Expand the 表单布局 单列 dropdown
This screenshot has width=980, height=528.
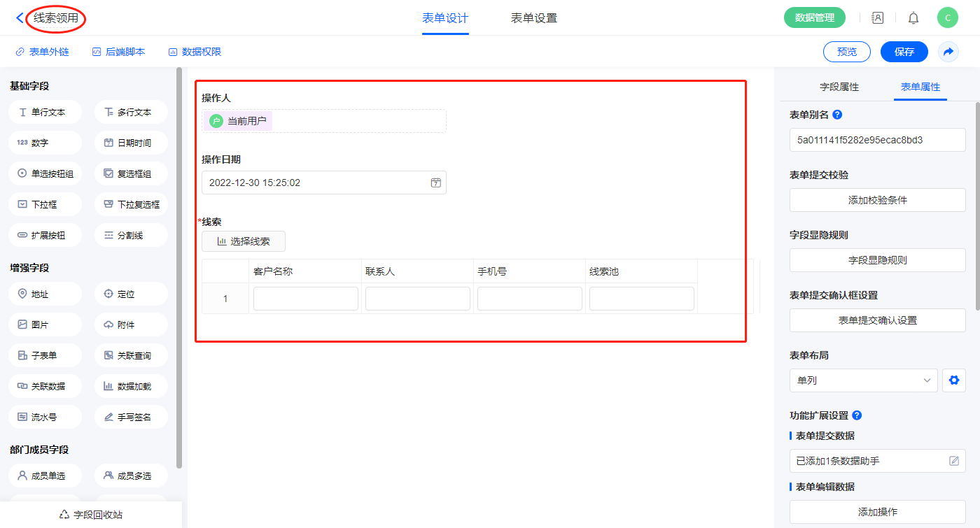point(863,380)
